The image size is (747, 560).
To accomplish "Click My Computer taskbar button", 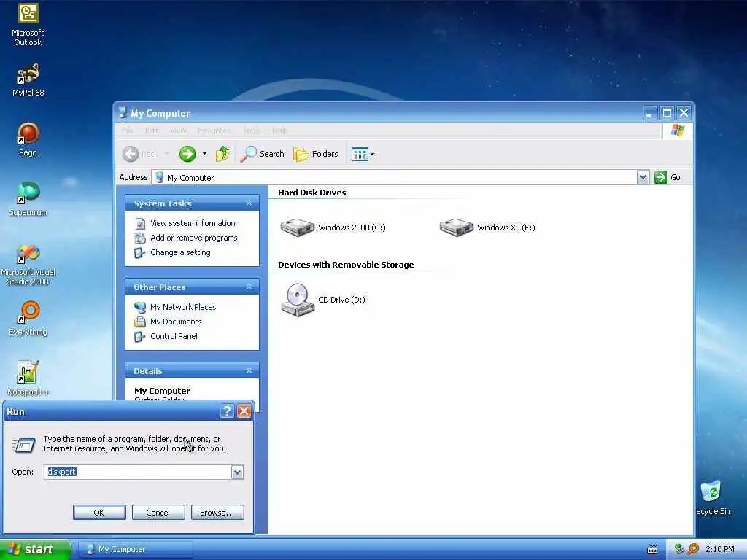I will click(x=135, y=549).
